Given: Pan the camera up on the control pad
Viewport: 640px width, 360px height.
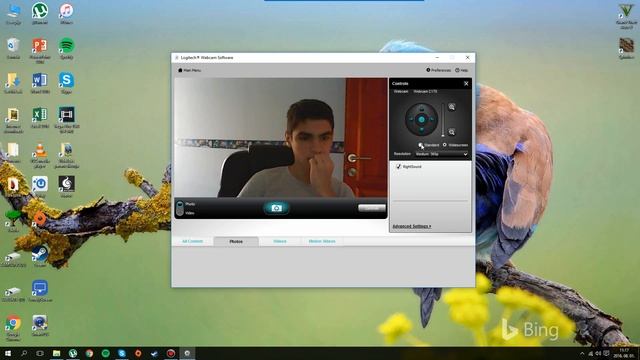Looking at the screenshot, I should (x=421, y=109).
